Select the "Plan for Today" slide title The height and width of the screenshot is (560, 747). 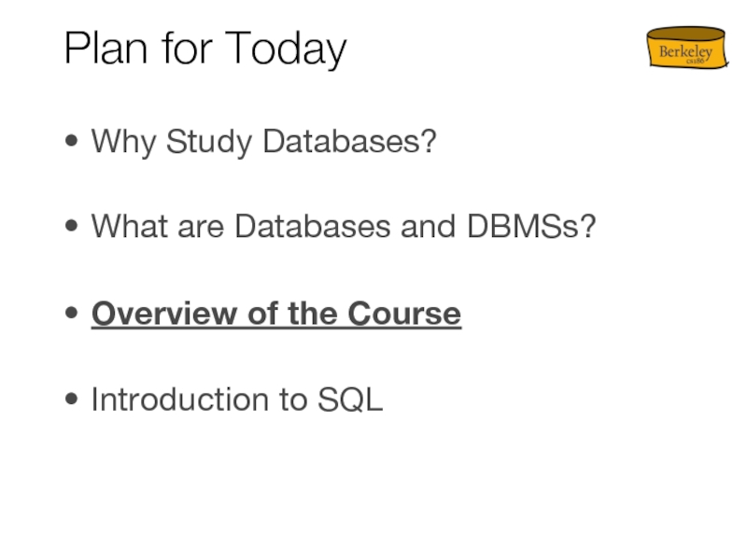205,49
